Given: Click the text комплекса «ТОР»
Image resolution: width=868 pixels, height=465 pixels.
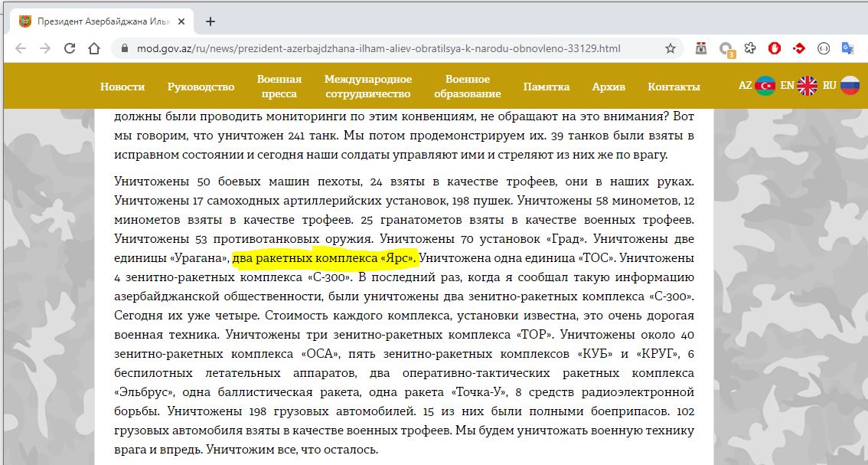Looking at the screenshot, I should click(501, 335).
